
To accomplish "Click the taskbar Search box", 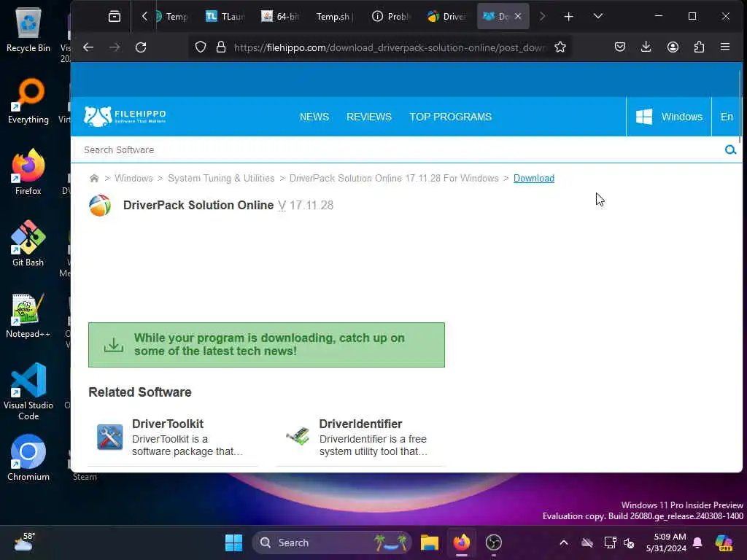I will point(332,542).
